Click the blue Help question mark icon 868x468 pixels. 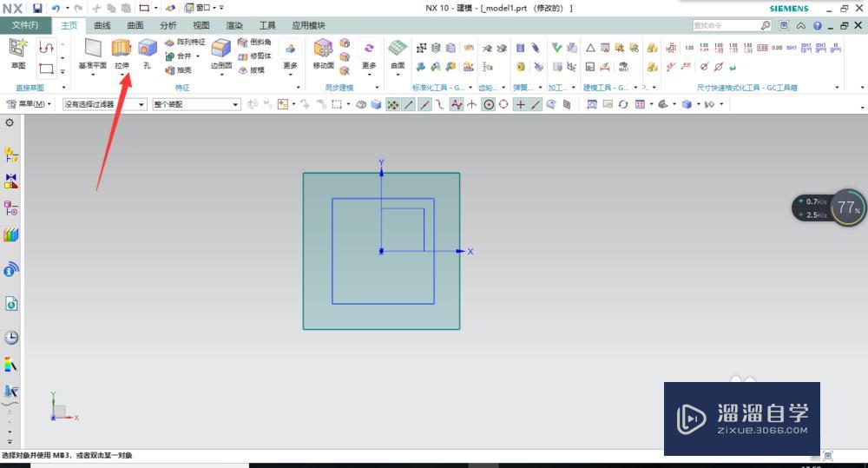point(817,25)
